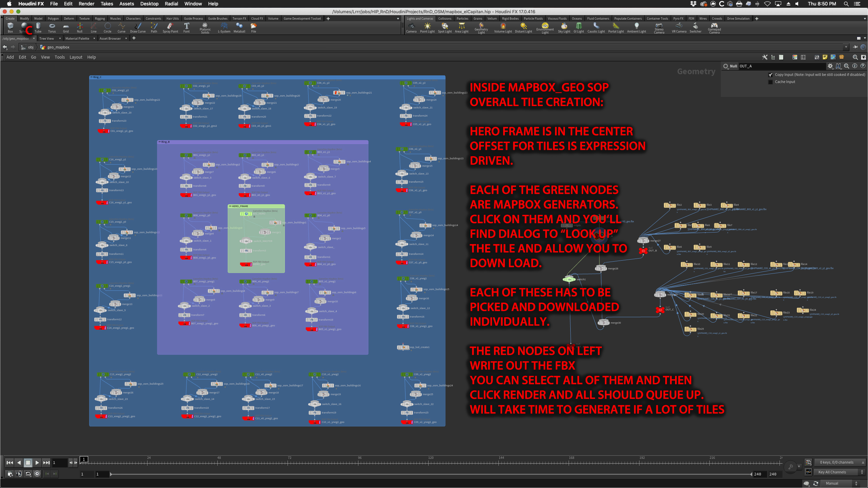Place a Null object

tap(80, 27)
